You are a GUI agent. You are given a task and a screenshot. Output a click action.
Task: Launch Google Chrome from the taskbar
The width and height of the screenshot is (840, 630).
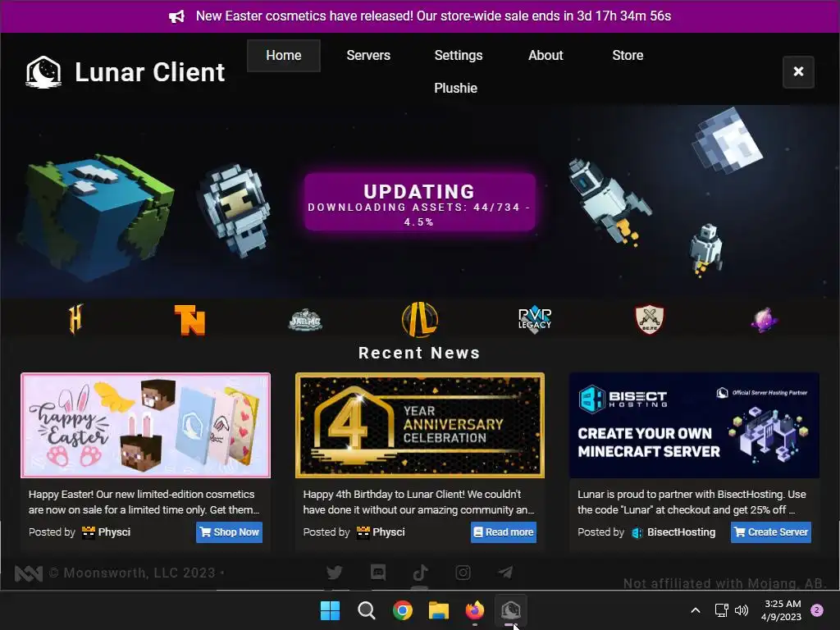pos(402,610)
